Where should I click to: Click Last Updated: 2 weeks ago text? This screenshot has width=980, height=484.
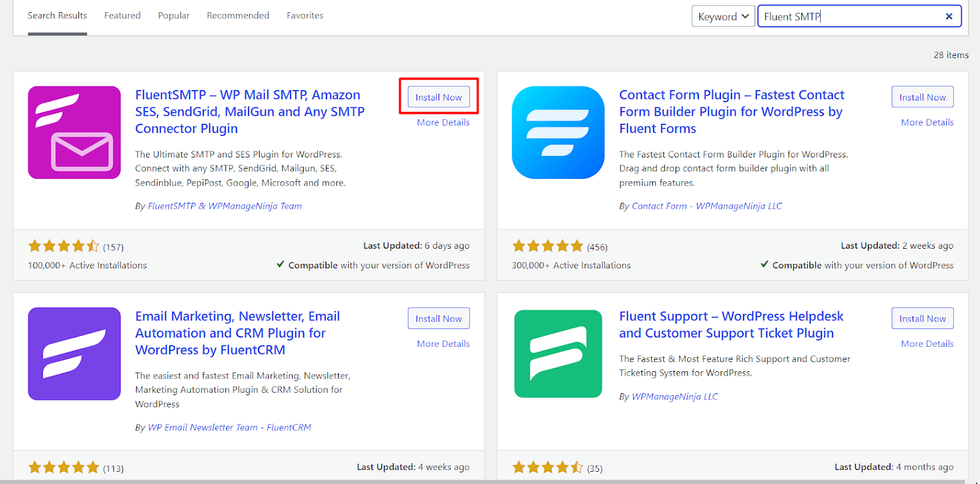coord(897,246)
